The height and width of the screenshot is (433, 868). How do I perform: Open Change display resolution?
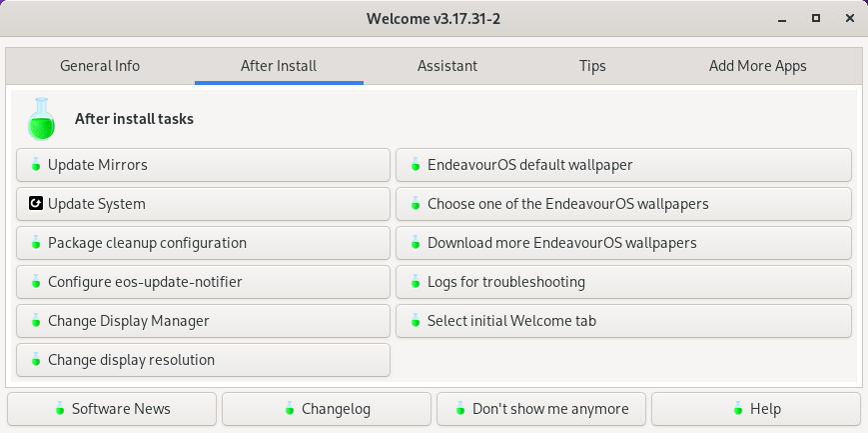pyautogui.click(x=203, y=360)
